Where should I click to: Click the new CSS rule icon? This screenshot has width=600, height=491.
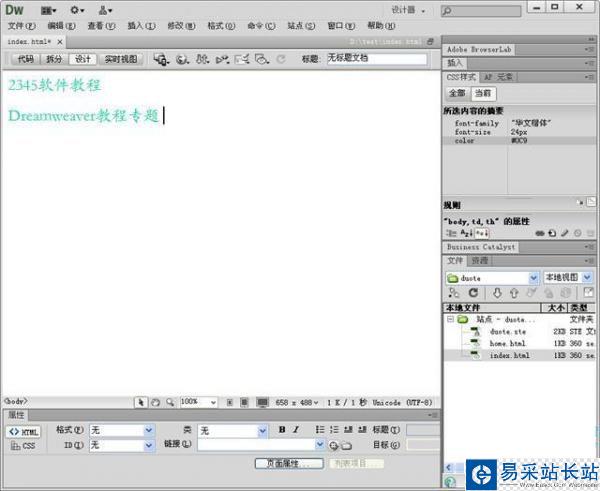[552, 233]
